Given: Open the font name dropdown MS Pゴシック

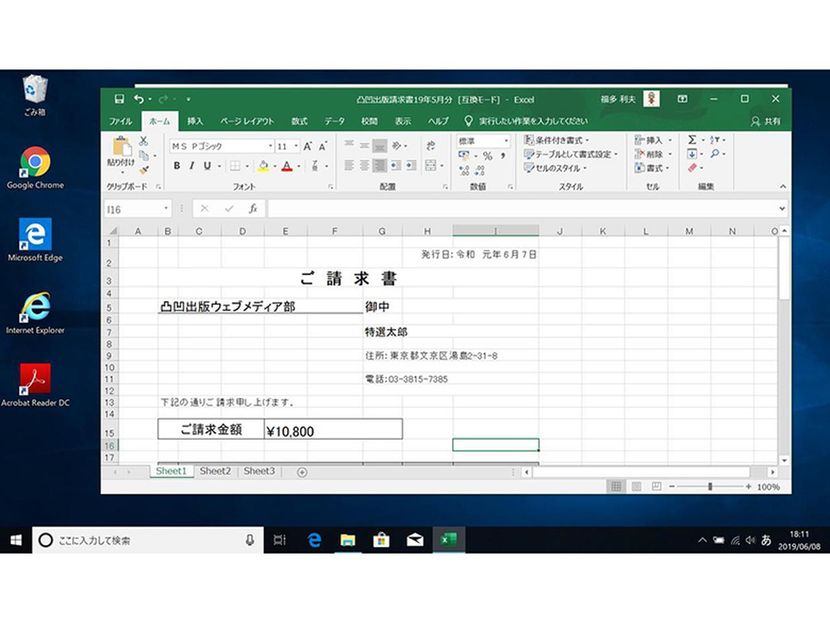Looking at the screenshot, I should tap(270, 146).
